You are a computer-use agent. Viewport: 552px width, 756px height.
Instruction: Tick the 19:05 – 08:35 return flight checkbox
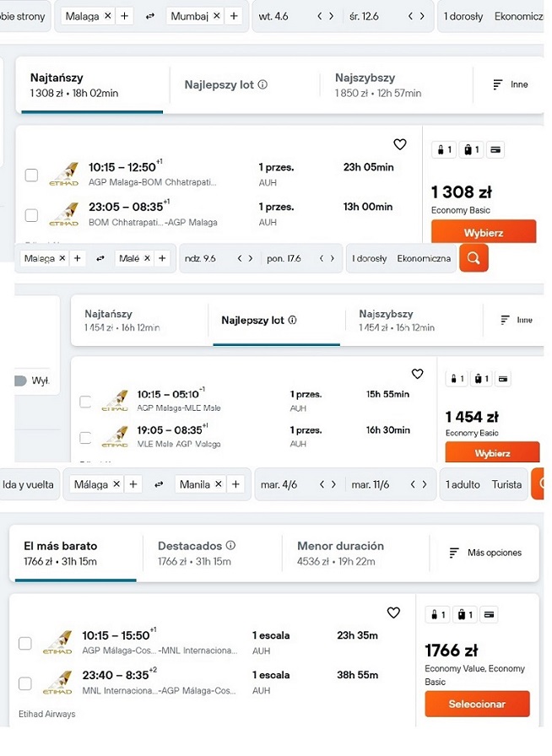[85, 437]
